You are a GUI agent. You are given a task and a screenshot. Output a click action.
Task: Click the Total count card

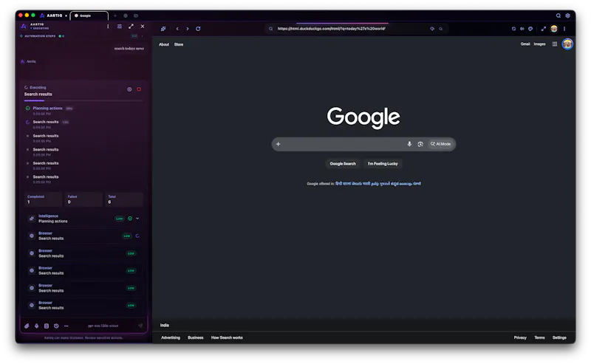click(x=124, y=199)
